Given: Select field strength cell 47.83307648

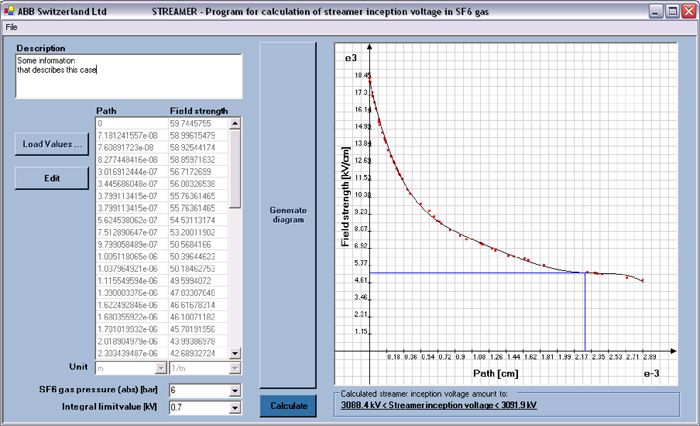Looking at the screenshot, I should (198, 293).
